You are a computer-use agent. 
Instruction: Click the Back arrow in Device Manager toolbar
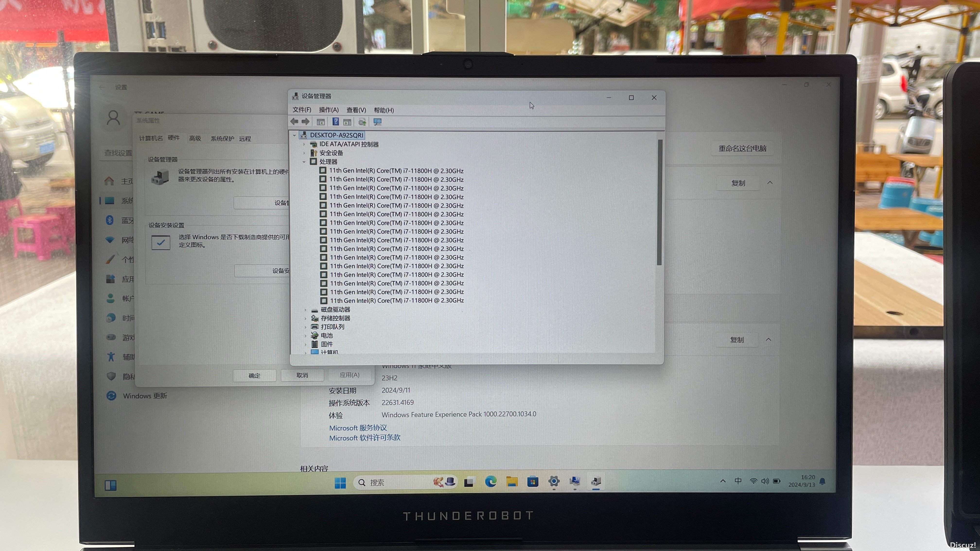coord(294,122)
